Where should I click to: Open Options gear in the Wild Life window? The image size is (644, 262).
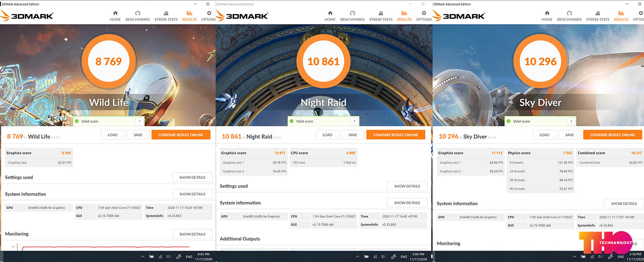tap(209, 16)
